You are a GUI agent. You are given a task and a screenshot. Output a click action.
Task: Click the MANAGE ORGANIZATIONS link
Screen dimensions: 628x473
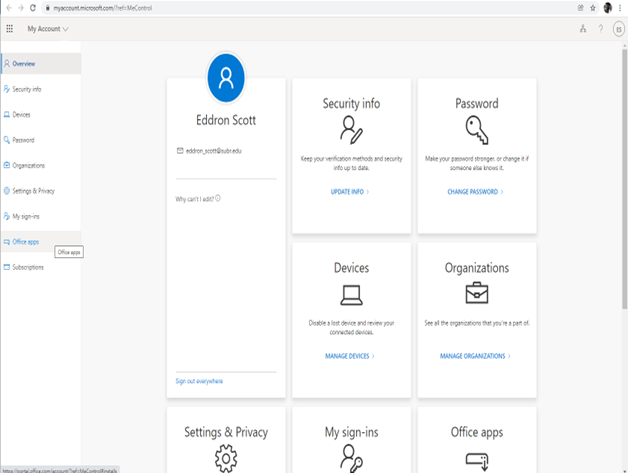(x=475, y=356)
